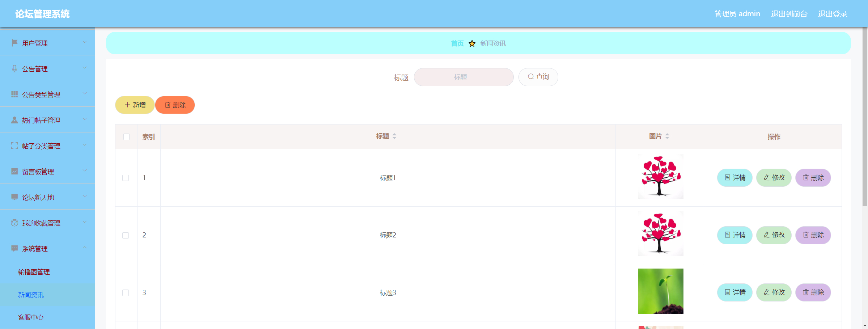Viewport: 868px width, 329px height.
Task: Go to 首页 via breadcrumb
Action: coord(457,43)
